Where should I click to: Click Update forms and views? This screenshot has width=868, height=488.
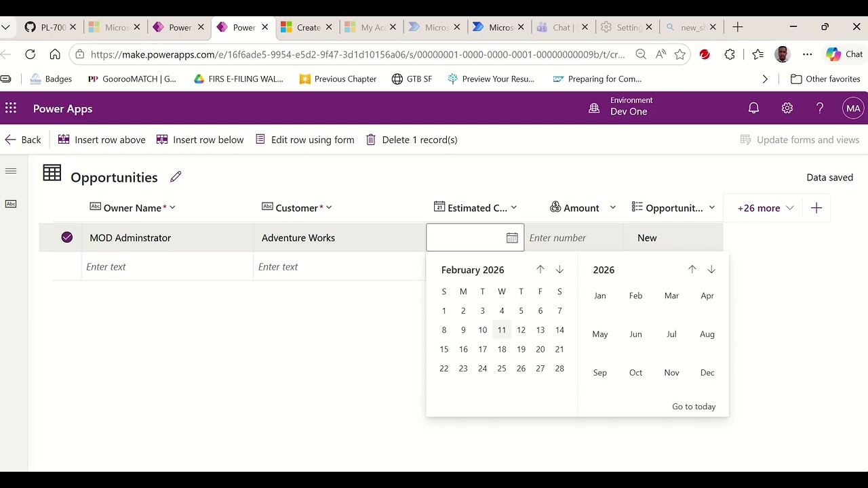point(800,140)
